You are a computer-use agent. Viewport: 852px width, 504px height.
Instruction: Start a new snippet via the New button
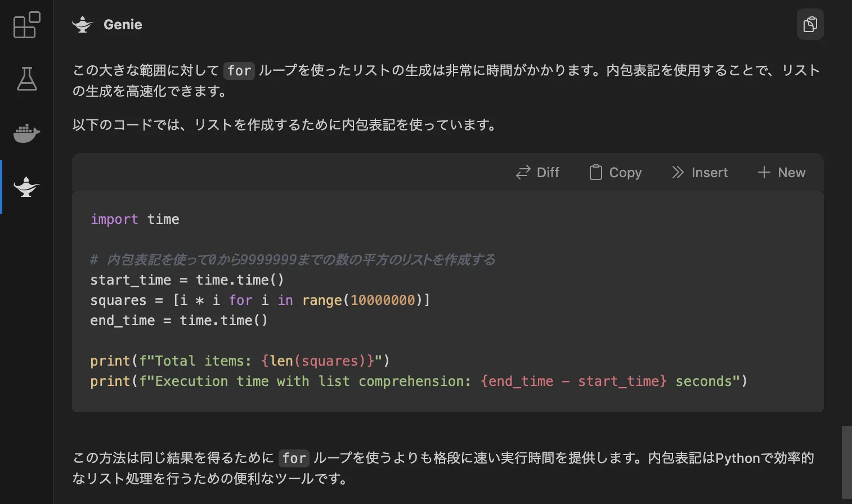[x=782, y=172]
